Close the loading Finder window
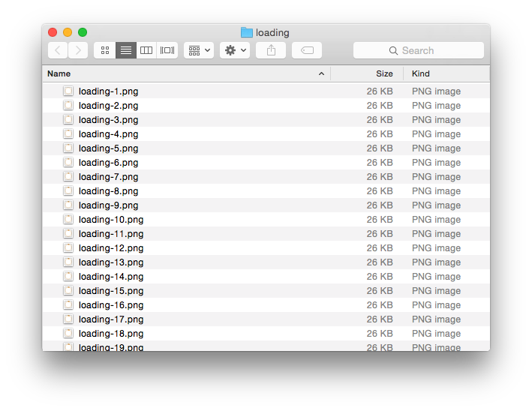This screenshot has height=411, width=532. coord(53,32)
